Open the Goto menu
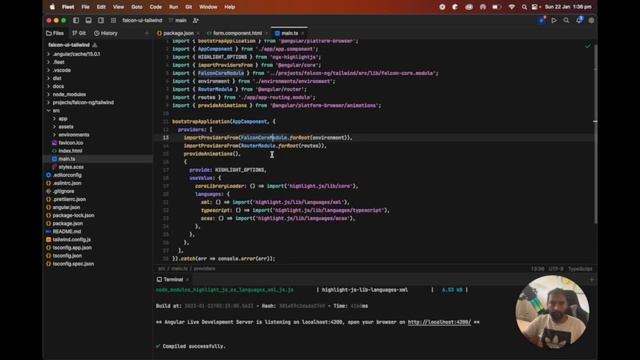The height and width of the screenshot is (360, 640). [x=137, y=7]
